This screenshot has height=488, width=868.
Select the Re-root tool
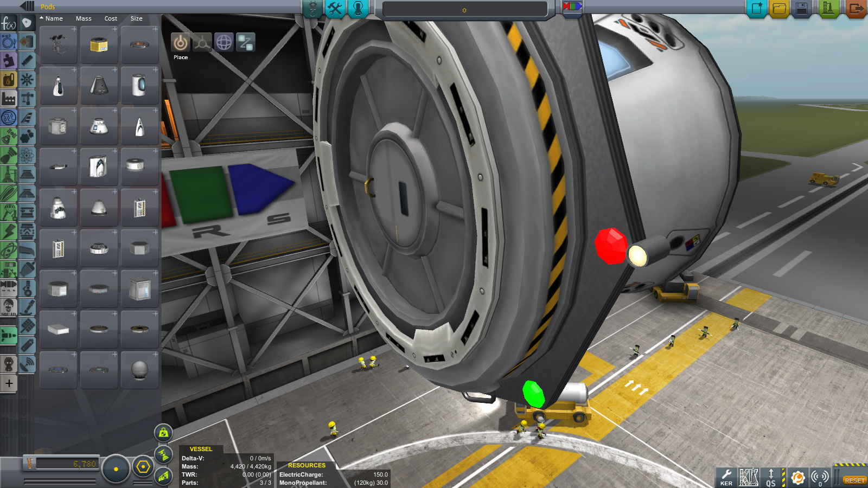click(x=245, y=42)
